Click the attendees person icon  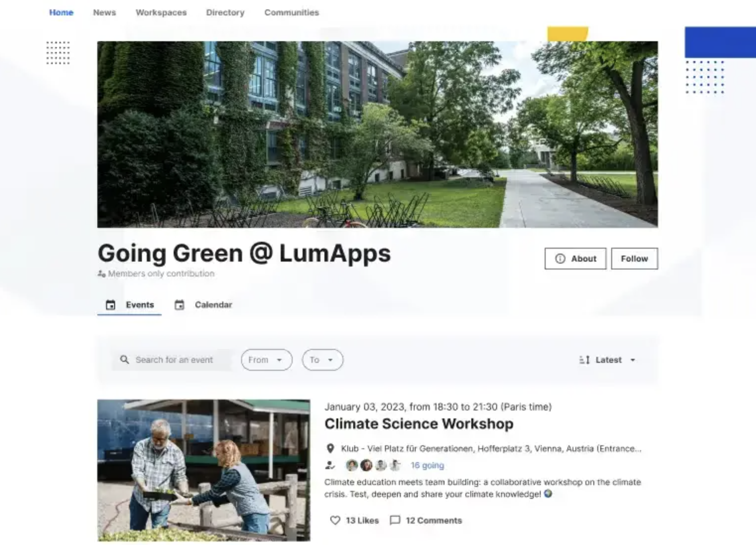(330, 465)
